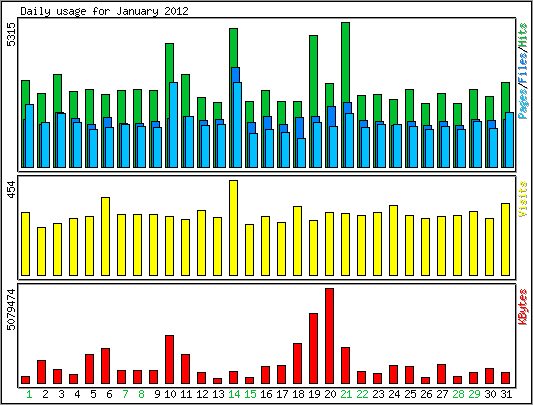The image size is (533, 405).
Task: Click the red KBytes bar for day 13
Action: [218, 381]
